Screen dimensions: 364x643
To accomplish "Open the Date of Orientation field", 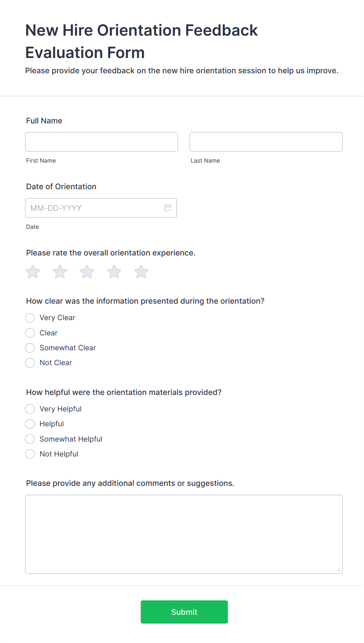I will coord(94,208).
